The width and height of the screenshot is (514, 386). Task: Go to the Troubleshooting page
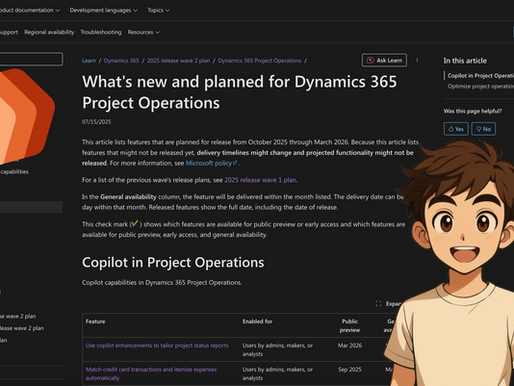point(101,32)
